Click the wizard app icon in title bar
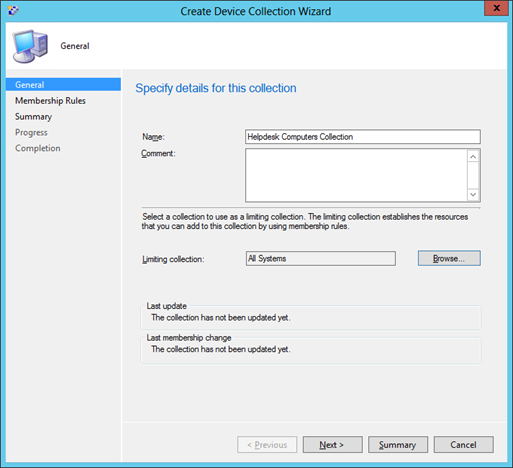Viewport: 513px width, 468px height. (13, 10)
